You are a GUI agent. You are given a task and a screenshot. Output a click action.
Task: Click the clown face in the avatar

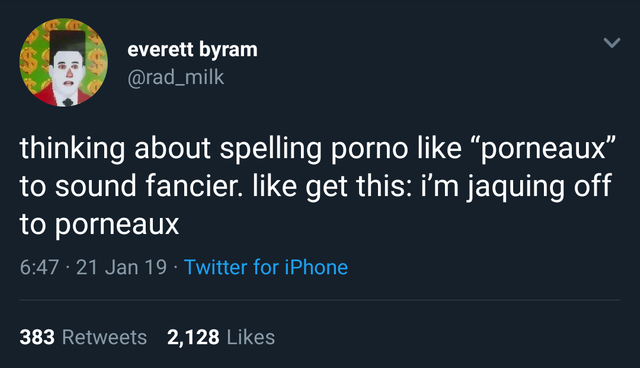(x=68, y=70)
